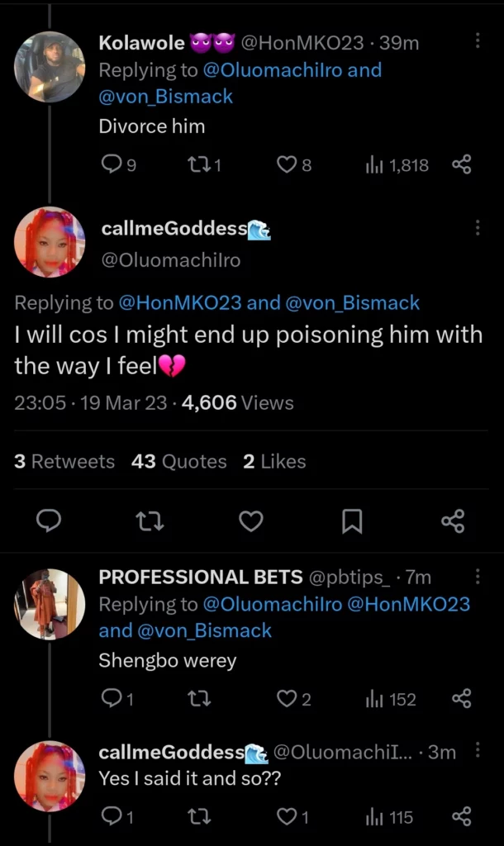This screenshot has height=846, width=504.
Task: Like PROFESSIONAL BETS "Shengbo werey" reply
Action: (293, 699)
